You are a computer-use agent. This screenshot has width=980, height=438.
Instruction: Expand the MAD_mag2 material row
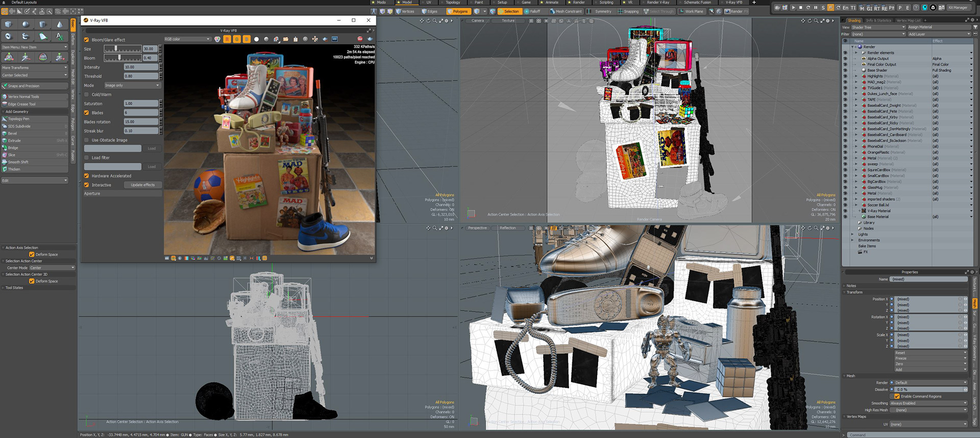click(856, 82)
